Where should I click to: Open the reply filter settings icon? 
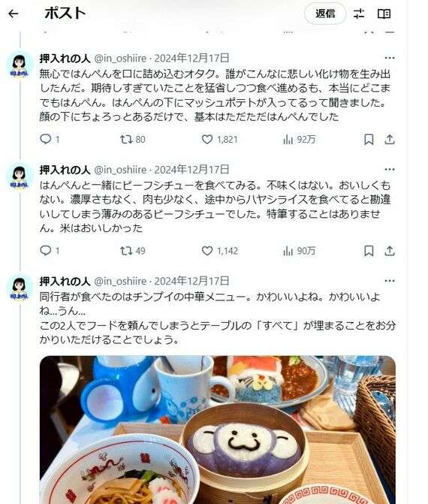[359, 14]
